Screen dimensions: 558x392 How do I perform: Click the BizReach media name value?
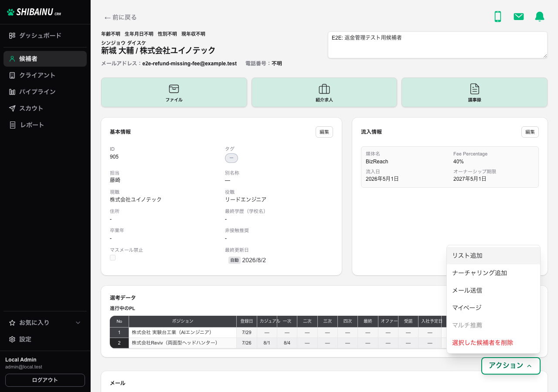(377, 162)
